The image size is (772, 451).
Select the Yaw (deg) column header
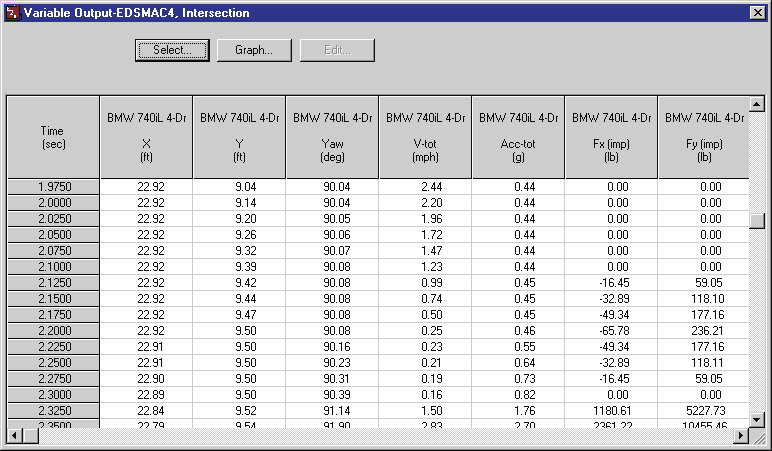[x=332, y=137]
